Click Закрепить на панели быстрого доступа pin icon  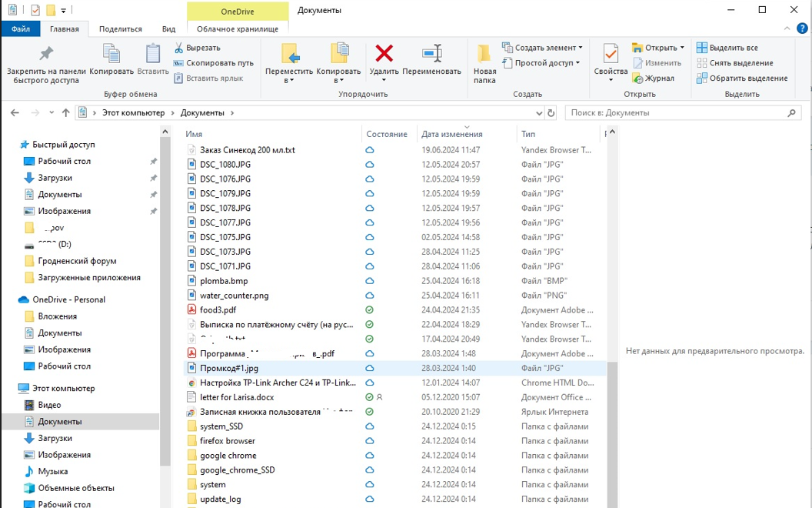point(46,54)
